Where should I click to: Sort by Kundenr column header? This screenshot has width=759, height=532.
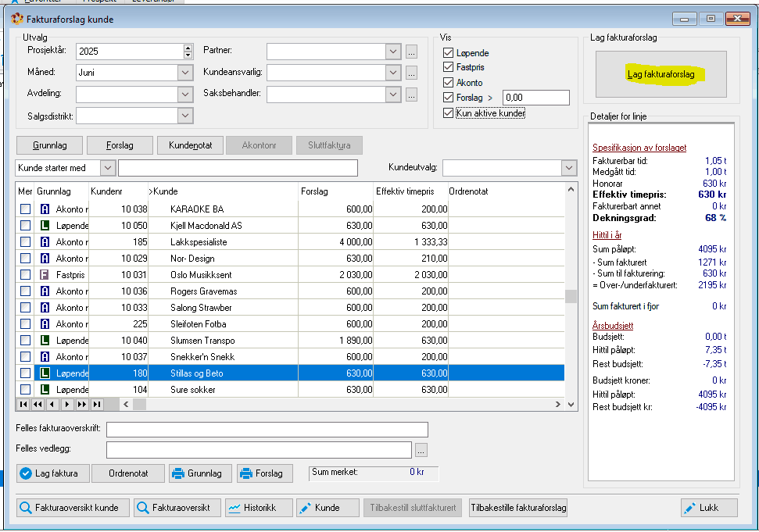coord(118,191)
